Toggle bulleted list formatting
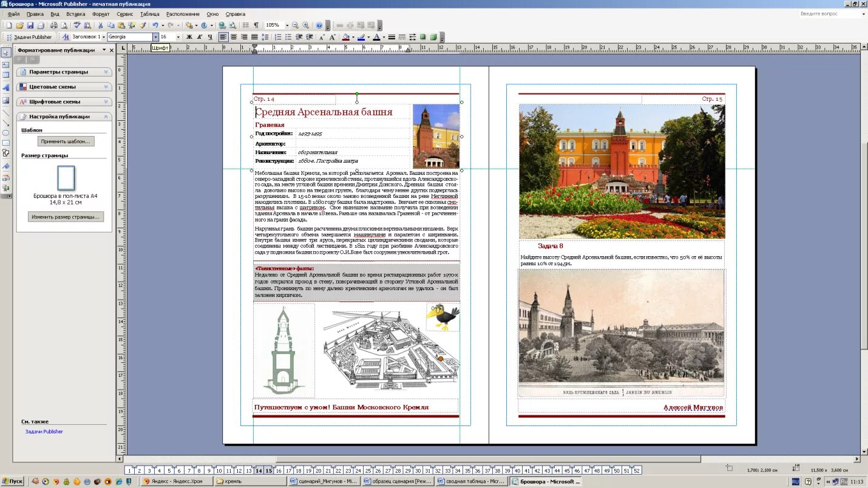868x488 pixels. pos(288,37)
